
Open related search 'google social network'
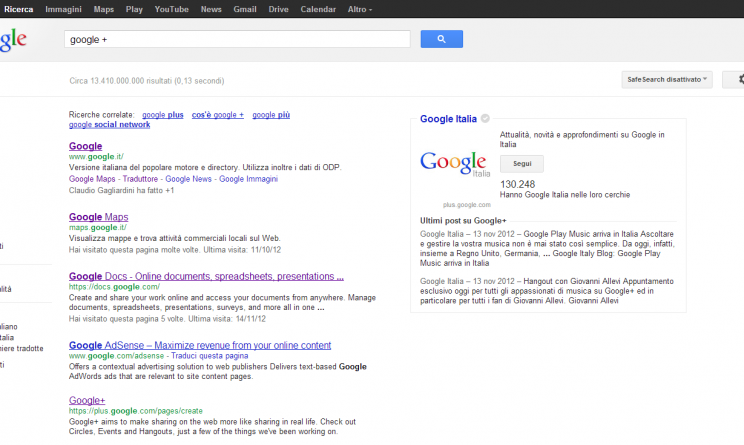coord(110,124)
